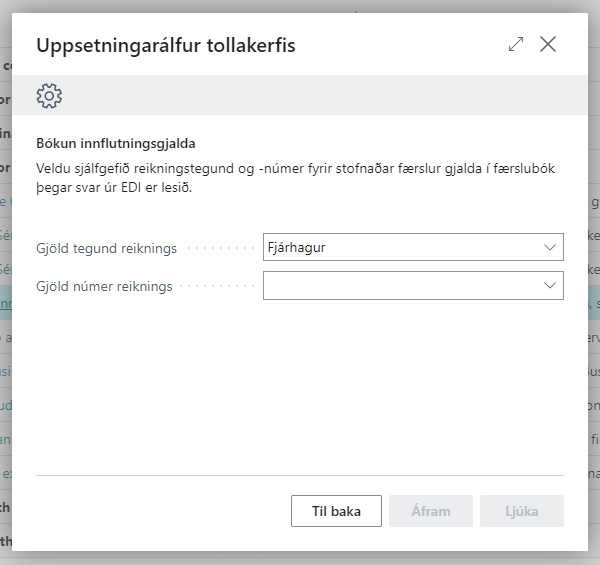600x565 pixels.
Task: Expand the dialog to full screen
Action: click(x=516, y=44)
